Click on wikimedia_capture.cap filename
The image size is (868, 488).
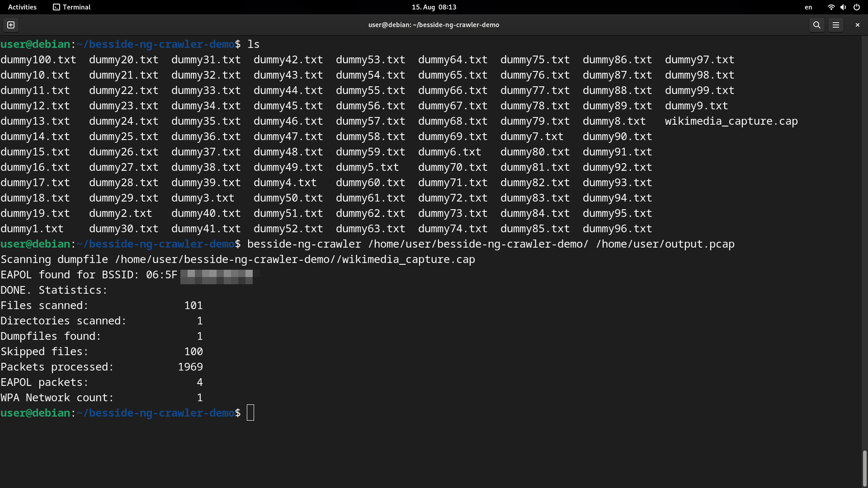731,121
